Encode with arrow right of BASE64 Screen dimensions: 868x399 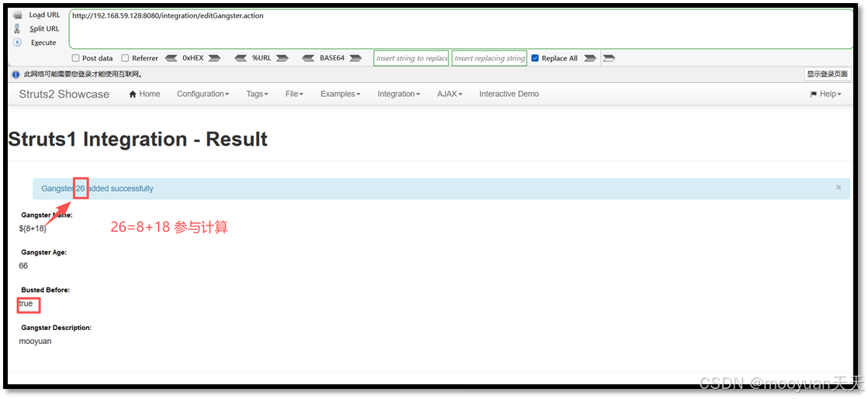[x=355, y=58]
